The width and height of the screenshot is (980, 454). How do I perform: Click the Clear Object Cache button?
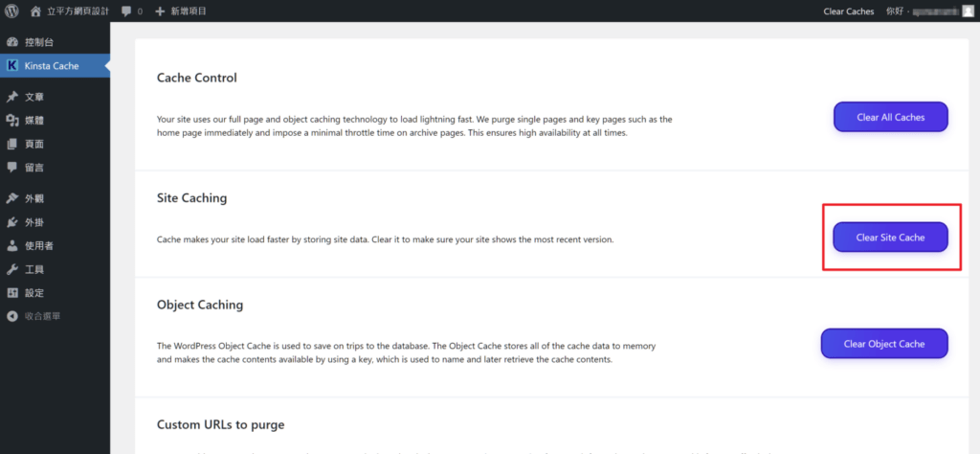pos(884,343)
